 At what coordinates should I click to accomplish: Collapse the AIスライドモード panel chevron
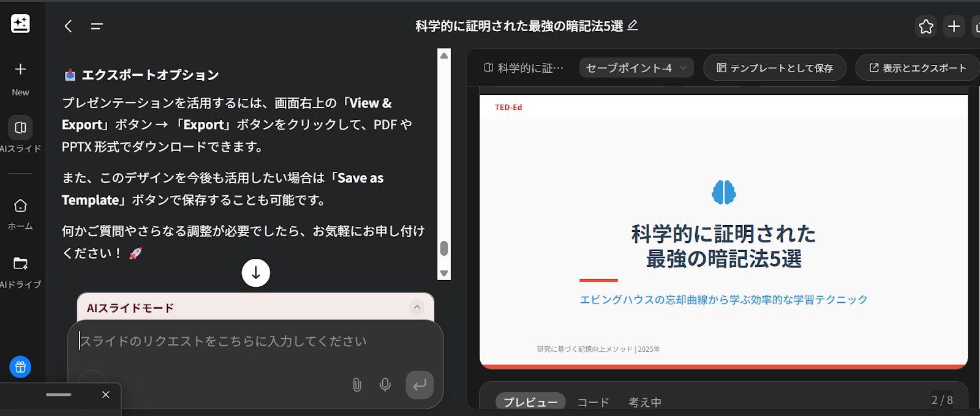tap(417, 307)
